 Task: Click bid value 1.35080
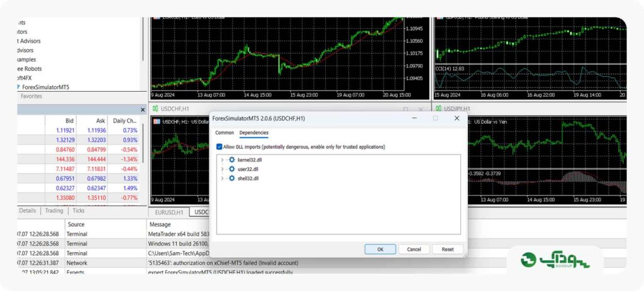tap(65, 198)
